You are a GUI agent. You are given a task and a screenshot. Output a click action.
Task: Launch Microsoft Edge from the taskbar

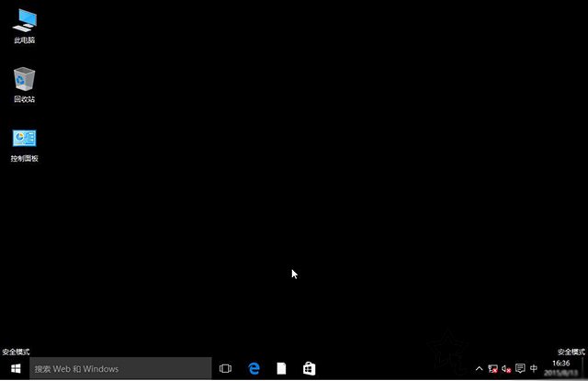254,369
